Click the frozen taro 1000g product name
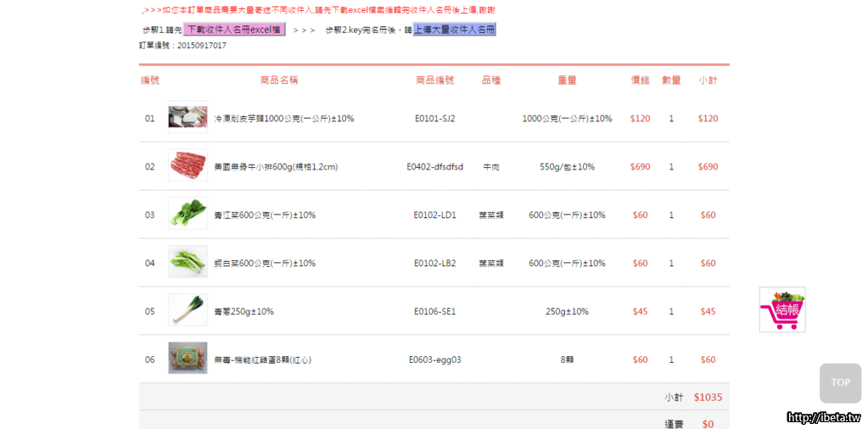The width and height of the screenshot is (868, 429). pos(283,119)
